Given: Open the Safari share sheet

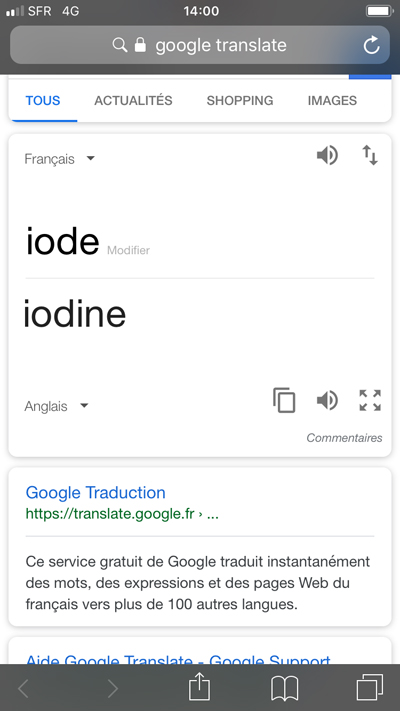Looking at the screenshot, I should tap(200, 687).
